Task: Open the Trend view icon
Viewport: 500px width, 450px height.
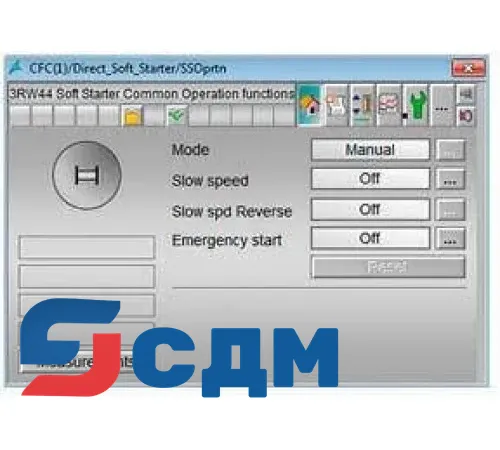Action: tap(389, 105)
